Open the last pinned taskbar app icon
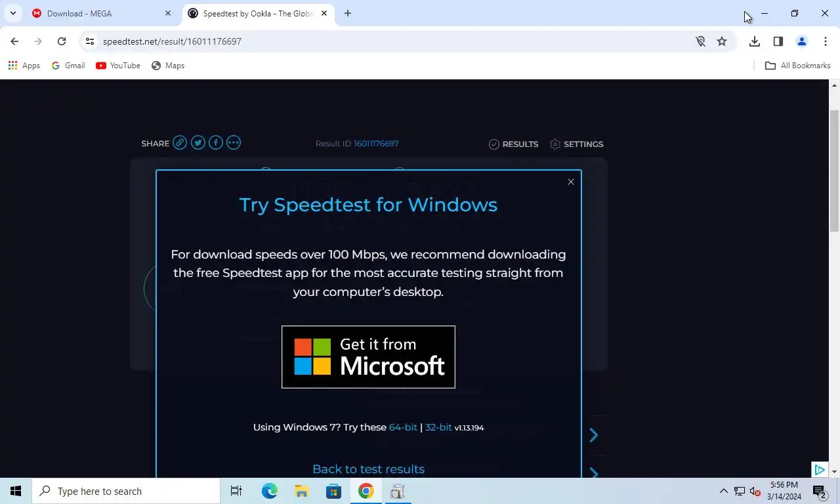840x504 pixels. pyautogui.click(x=398, y=491)
